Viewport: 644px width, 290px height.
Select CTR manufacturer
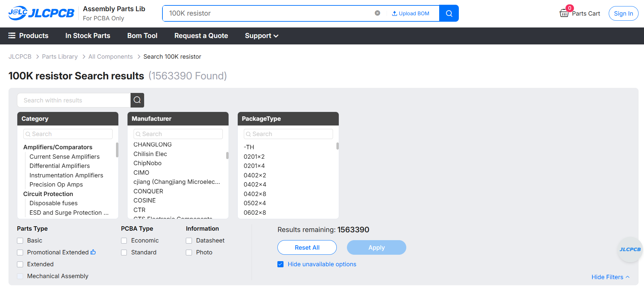click(139, 210)
